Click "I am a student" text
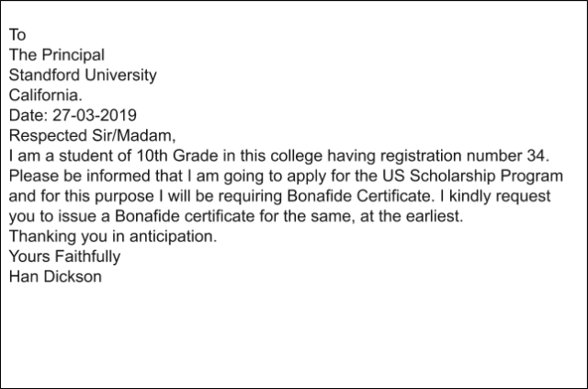588x389 pixels. [57, 155]
